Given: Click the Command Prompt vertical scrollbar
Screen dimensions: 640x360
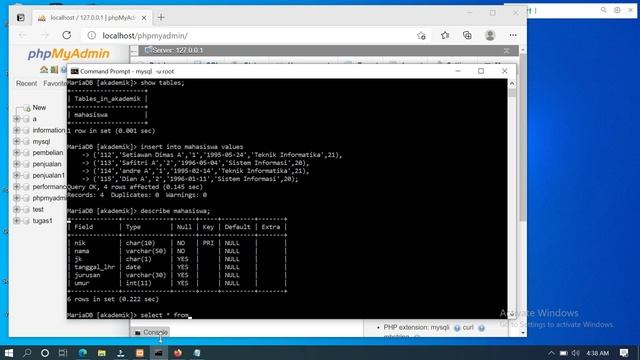Looking at the screenshot, I should (x=512, y=200).
